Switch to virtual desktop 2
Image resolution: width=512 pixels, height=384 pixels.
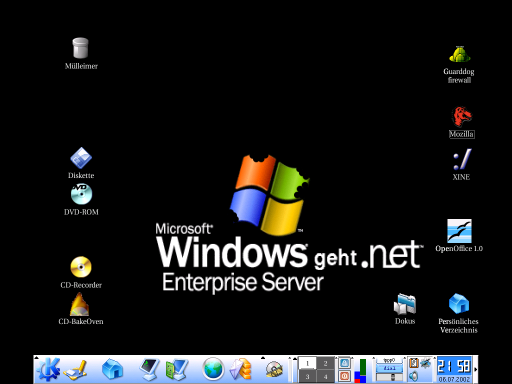(x=325, y=363)
